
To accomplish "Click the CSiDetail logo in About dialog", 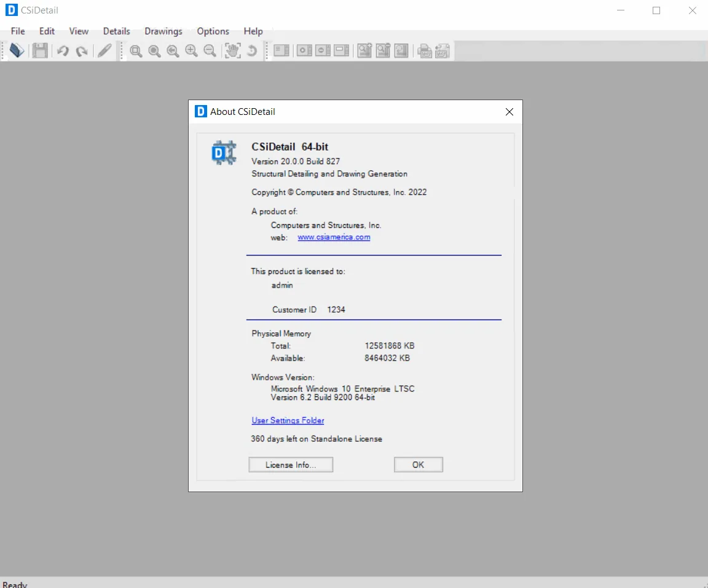I will point(224,152).
